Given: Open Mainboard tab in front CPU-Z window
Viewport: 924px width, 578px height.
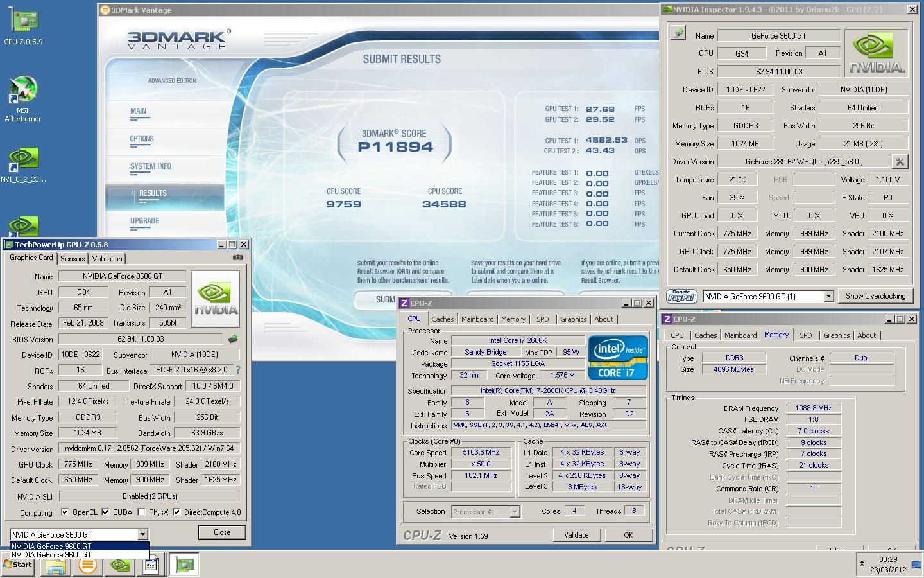Looking at the screenshot, I should tap(477, 319).
